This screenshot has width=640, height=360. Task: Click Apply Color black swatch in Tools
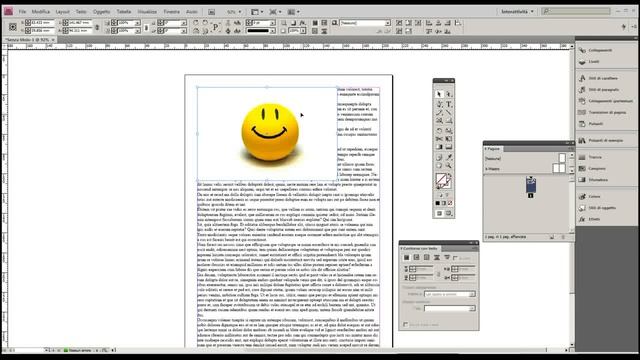[437, 203]
